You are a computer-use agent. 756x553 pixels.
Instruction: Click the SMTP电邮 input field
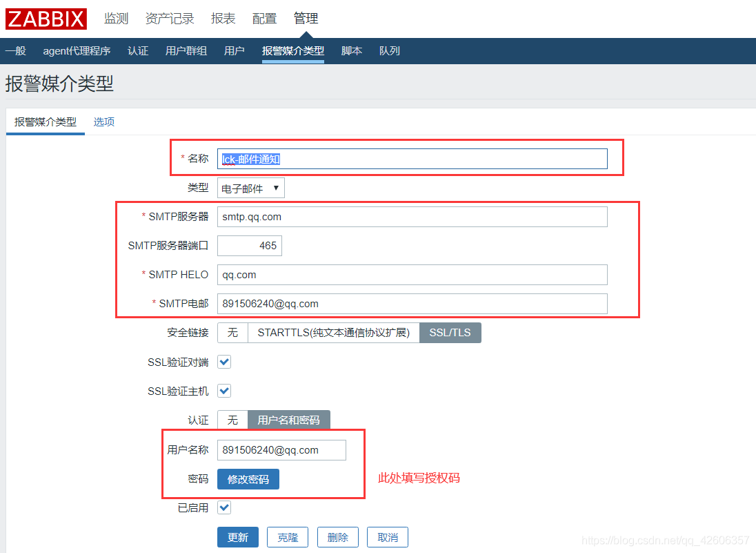[x=412, y=304]
